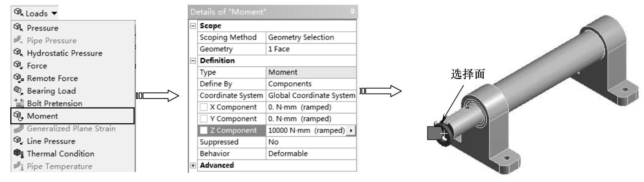This screenshot has width=644, height=182.
Task: Expand the Advanced section
Action: click(x=192, y=165)
